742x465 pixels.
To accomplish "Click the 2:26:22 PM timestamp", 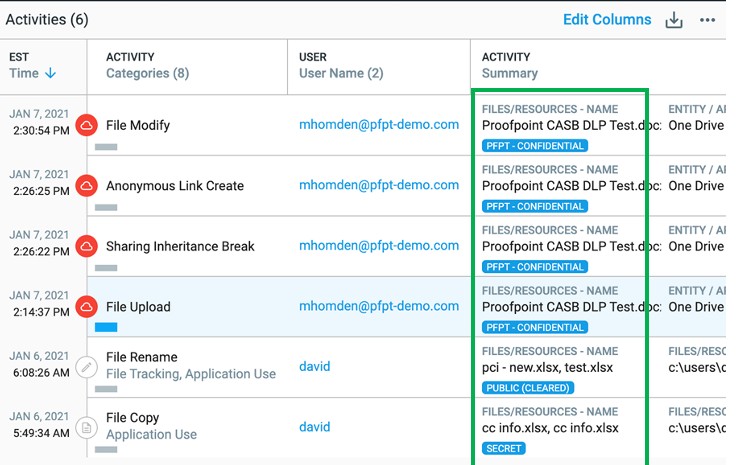I will 41,252.
